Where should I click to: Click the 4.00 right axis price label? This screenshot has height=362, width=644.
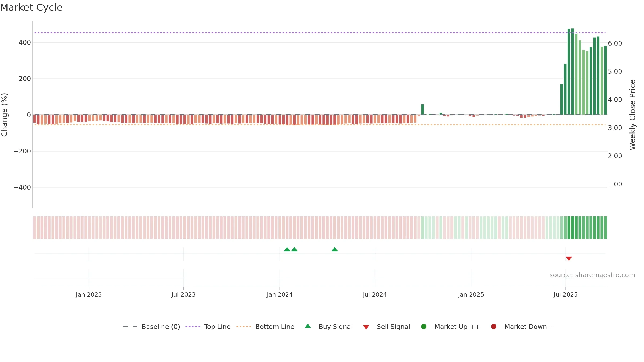(x=615, y=100)
